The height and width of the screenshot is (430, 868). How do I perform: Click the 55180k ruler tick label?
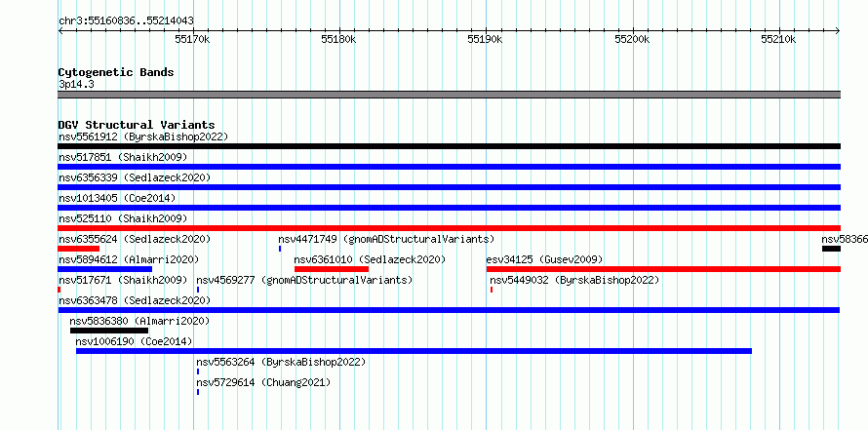click(338, 39)
